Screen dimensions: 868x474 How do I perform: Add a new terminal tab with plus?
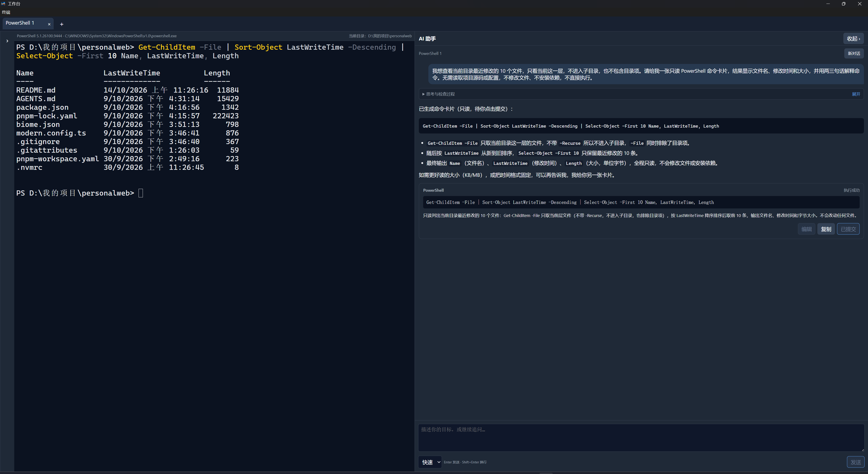click(x=62, y=24)
